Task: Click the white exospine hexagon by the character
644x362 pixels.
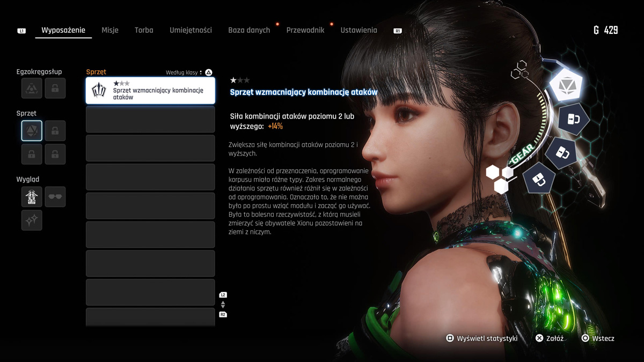Action: (x=567, y=85)
